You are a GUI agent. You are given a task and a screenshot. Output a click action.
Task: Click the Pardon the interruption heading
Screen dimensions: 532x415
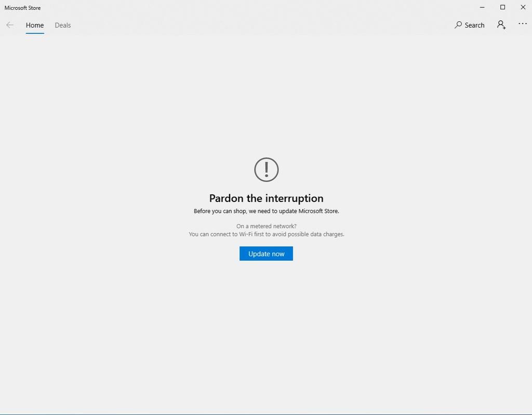(266, 198)
